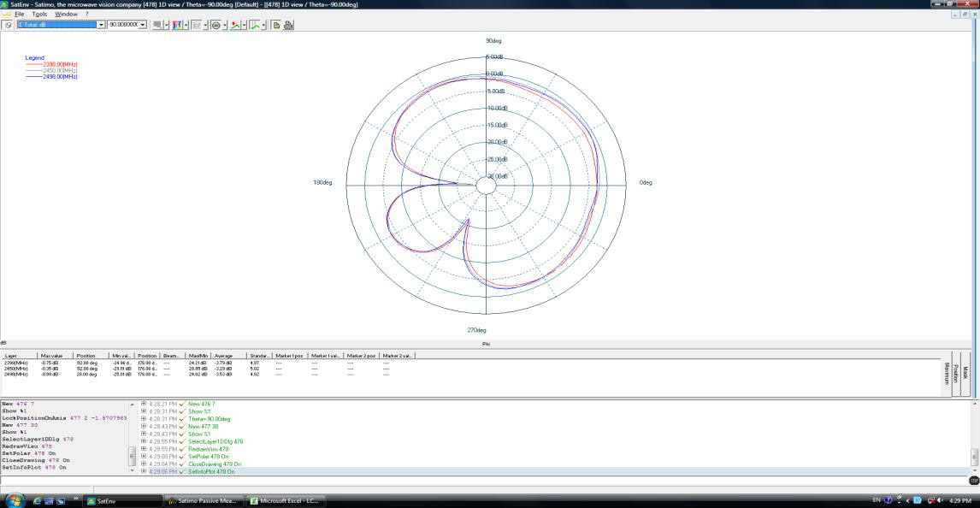Click the command input field above the taskbar
Viewport: 980px width, 508px height.
[x=479, y=481]
